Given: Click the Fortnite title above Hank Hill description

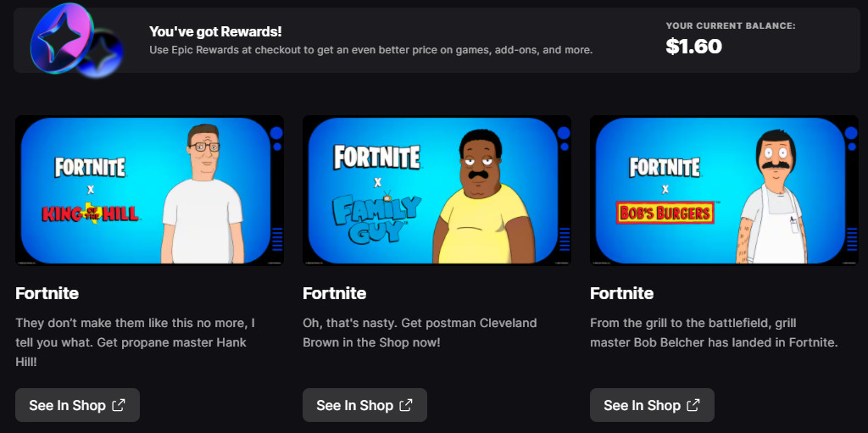Looking at the screenshot, I should tap(47, 293).
